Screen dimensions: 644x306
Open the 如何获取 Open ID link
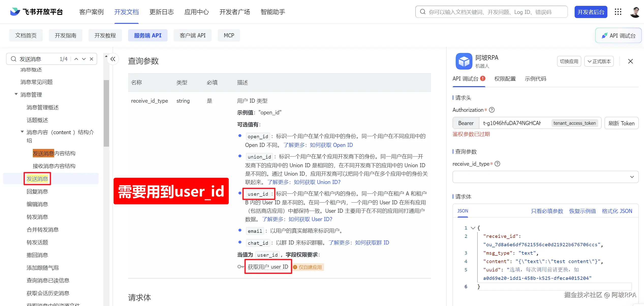click(x=331, y=145)
